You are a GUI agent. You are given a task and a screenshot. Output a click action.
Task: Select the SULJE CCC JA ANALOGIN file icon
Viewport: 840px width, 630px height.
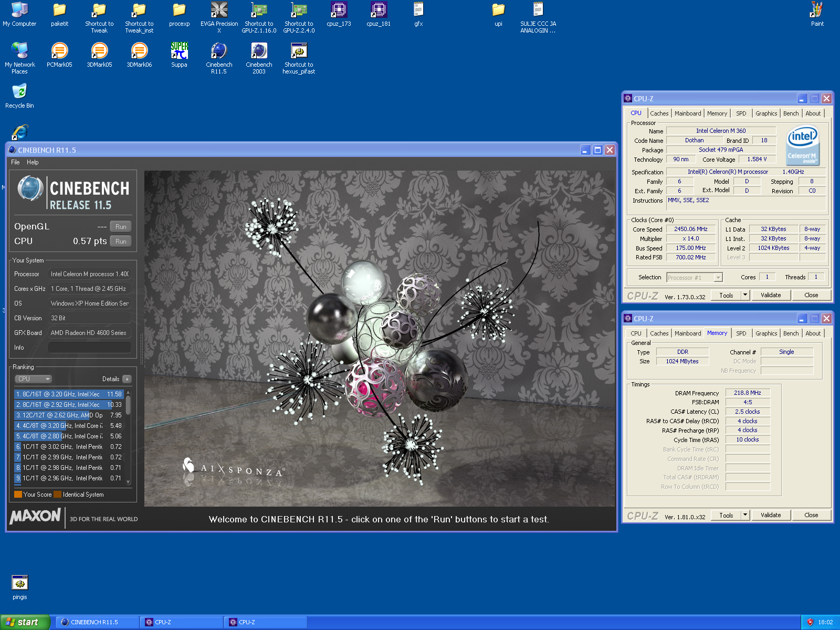(x=538, y=17)
